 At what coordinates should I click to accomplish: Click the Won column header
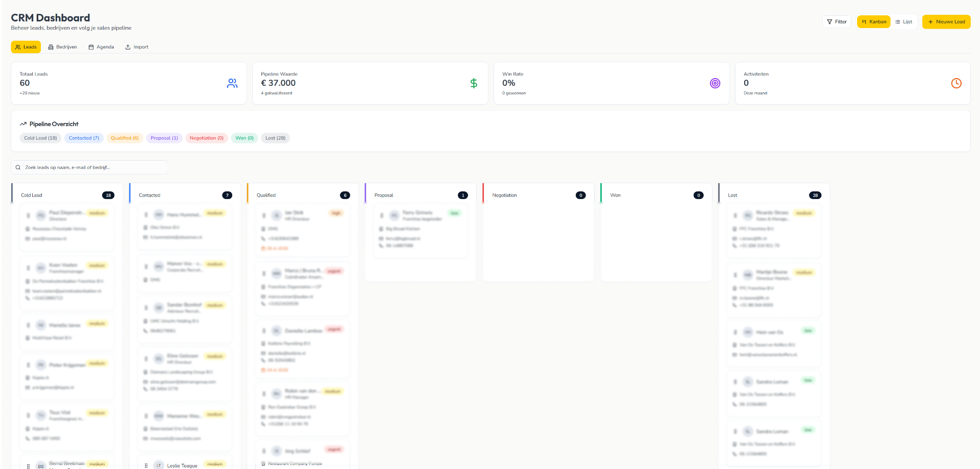tap(616, 195)
